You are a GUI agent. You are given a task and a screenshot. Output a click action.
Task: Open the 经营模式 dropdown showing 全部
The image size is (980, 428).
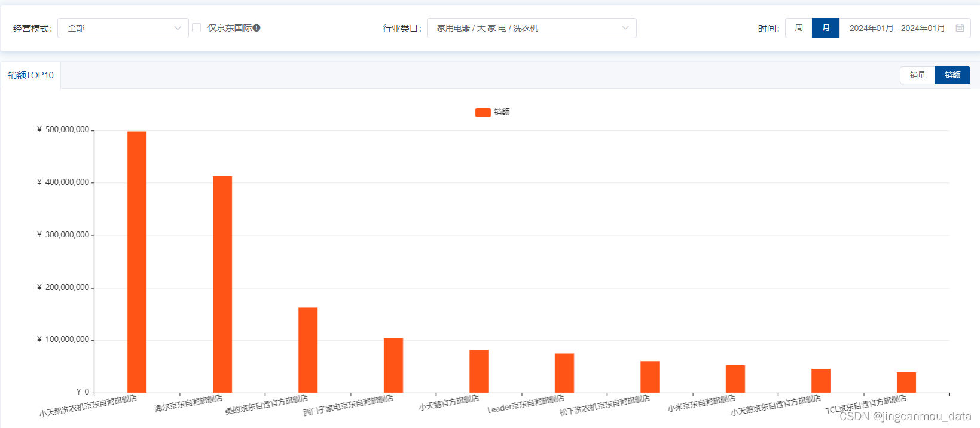coord(123,28)
